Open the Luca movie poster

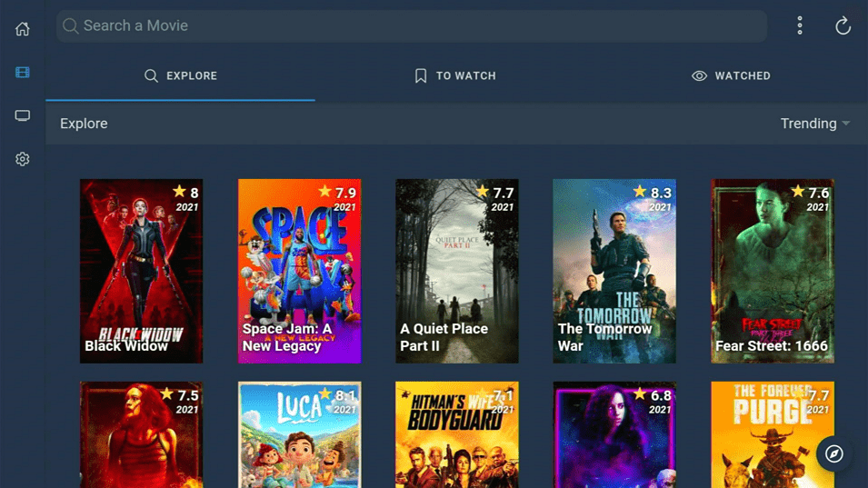(299, 434)
